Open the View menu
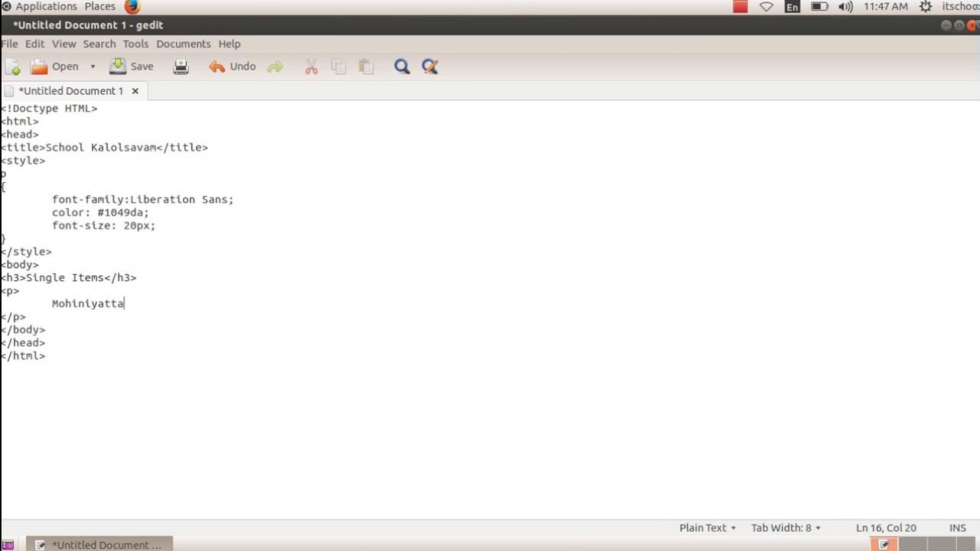The width and height of the screenshot is (980, 551). click(x=64, y=44)
